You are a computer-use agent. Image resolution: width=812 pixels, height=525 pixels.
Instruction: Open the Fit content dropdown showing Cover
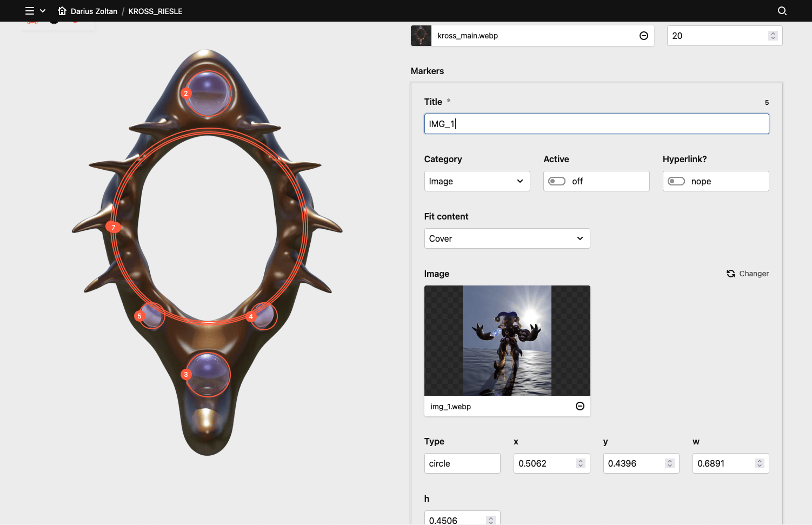click(x=507, y=238)
